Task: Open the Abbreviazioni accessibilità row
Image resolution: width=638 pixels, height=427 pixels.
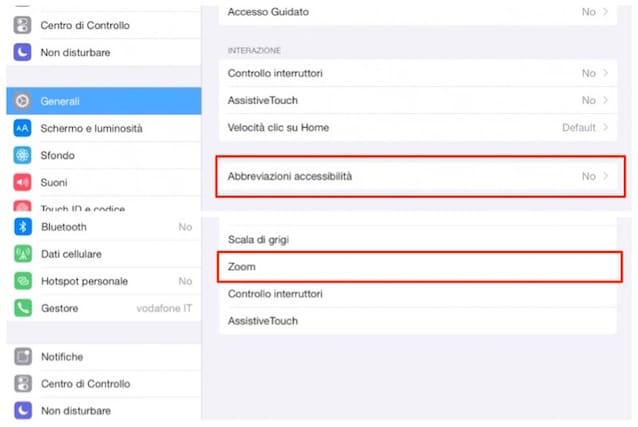Action: click(x=417, y=176)
